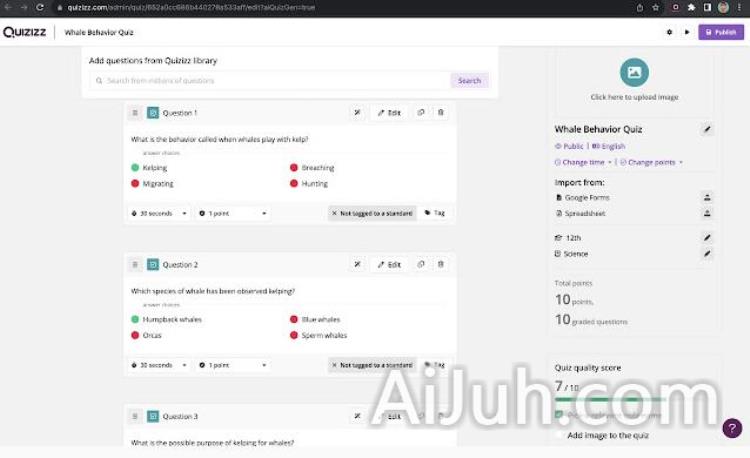Viewport: 750px width, 458px height.
Task: Click upload icon next to Google Forms
Action: point(707,198)
